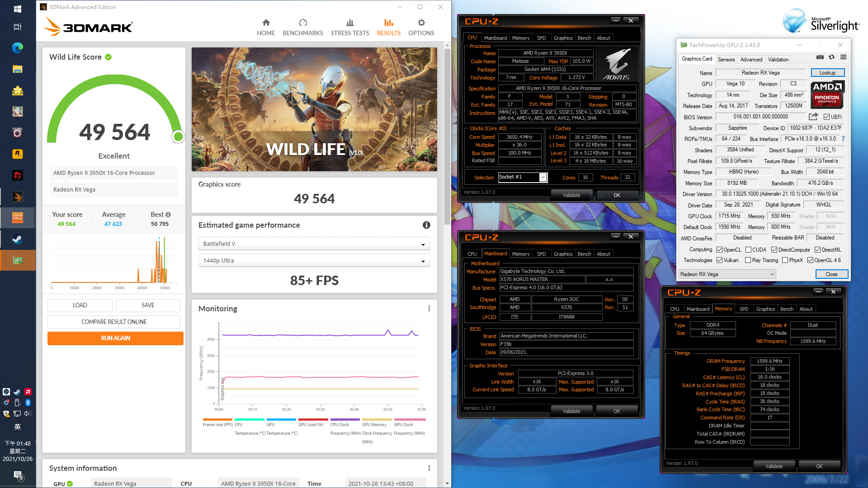868x488 pixels.
Task: Expand the 1440p Ultra resolution dropdown
Action: click(x=314, y=261)
